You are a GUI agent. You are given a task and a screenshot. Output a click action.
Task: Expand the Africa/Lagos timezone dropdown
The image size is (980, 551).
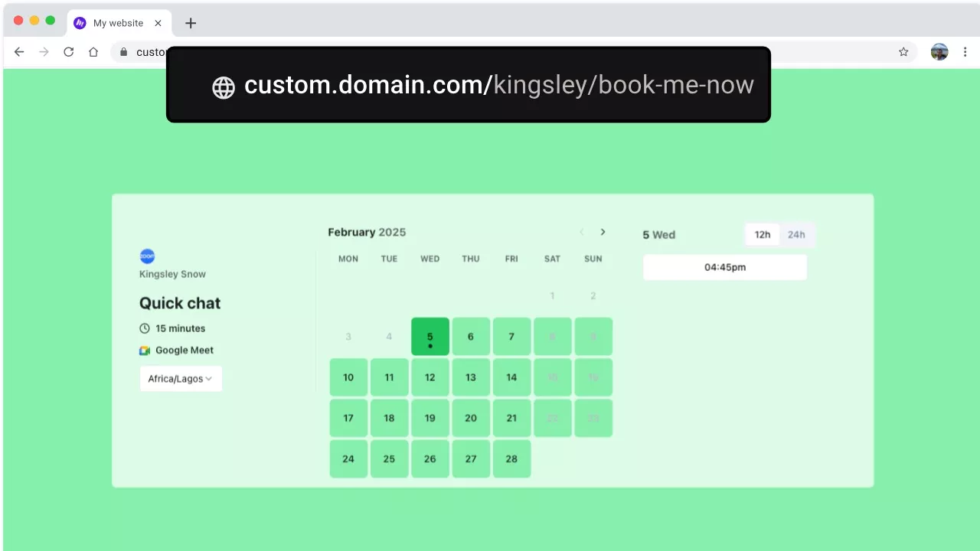coord(181,379)
